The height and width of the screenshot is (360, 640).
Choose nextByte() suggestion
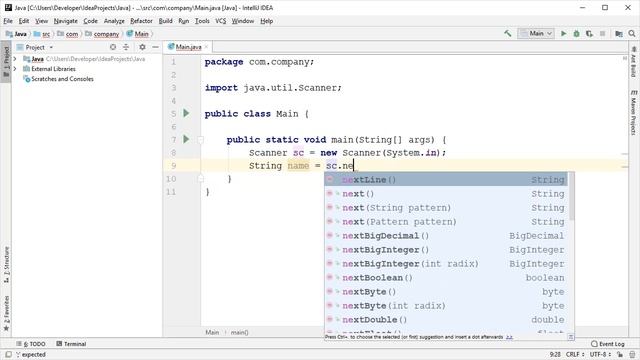[446, 291]
